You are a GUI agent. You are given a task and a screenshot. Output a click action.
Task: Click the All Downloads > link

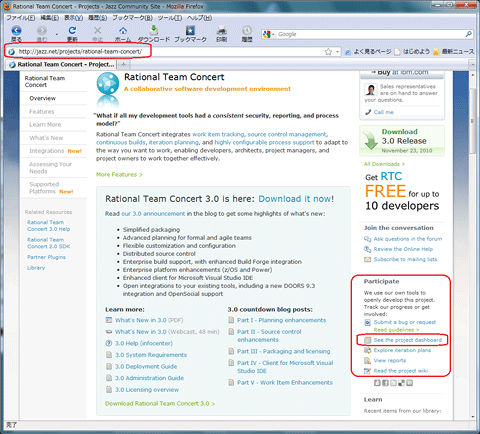click(384, 164)
